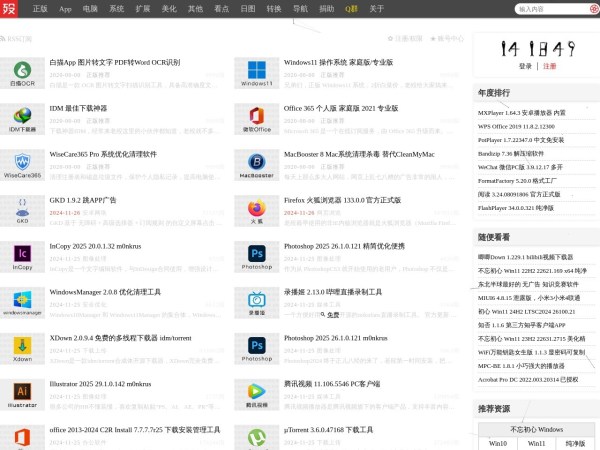
Task: Switch to the Win11 resource tab
Action: pos(536,443)
